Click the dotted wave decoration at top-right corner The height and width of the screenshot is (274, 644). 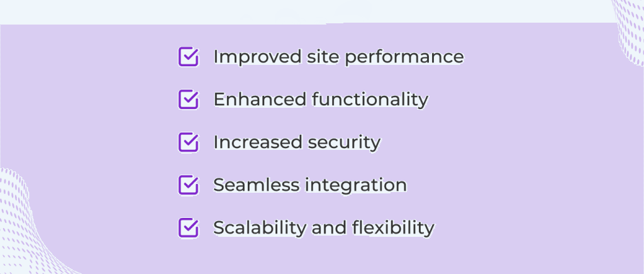628,31
